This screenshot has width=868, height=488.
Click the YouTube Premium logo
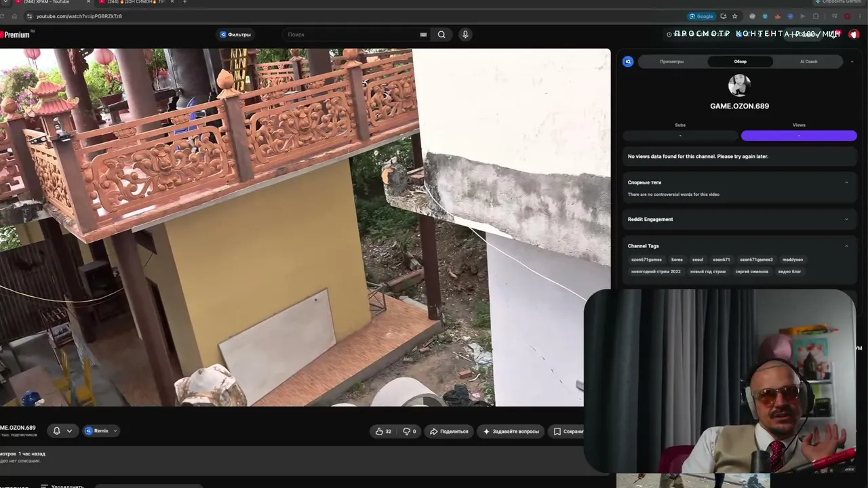click(x=15, y=35)
